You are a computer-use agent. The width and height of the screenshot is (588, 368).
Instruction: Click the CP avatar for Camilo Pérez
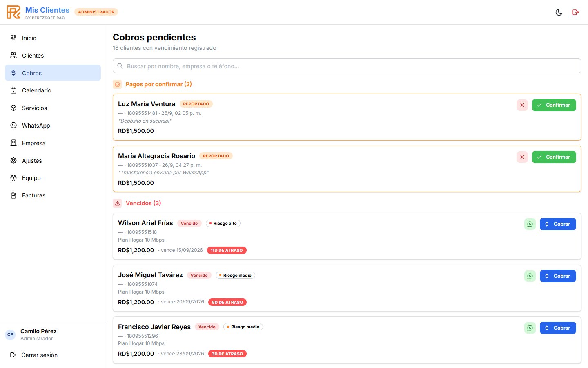pyautogui.click(x=10, y=334)
